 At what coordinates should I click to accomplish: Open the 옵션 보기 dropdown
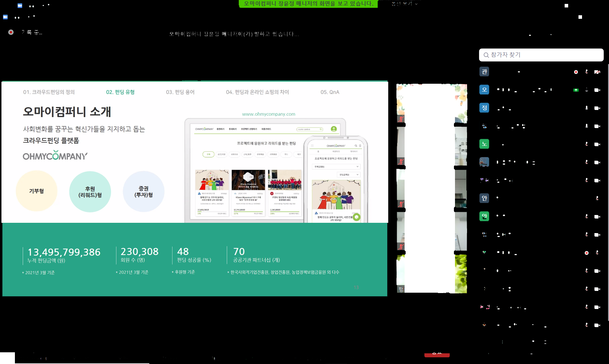coord(405,4)
